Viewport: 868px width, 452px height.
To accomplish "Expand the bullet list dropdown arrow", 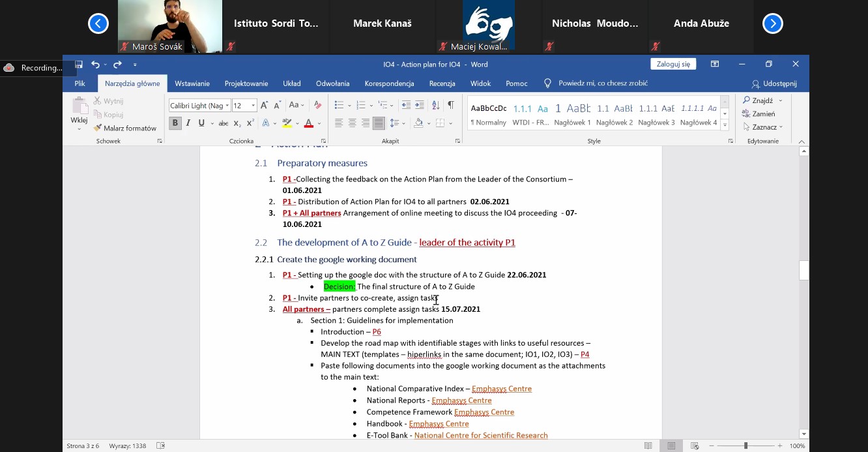I will click(x=349, y=106).
